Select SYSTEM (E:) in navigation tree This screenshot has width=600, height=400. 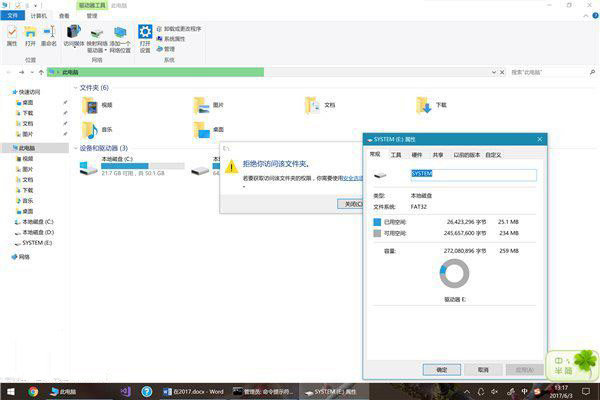pos(38,243)
